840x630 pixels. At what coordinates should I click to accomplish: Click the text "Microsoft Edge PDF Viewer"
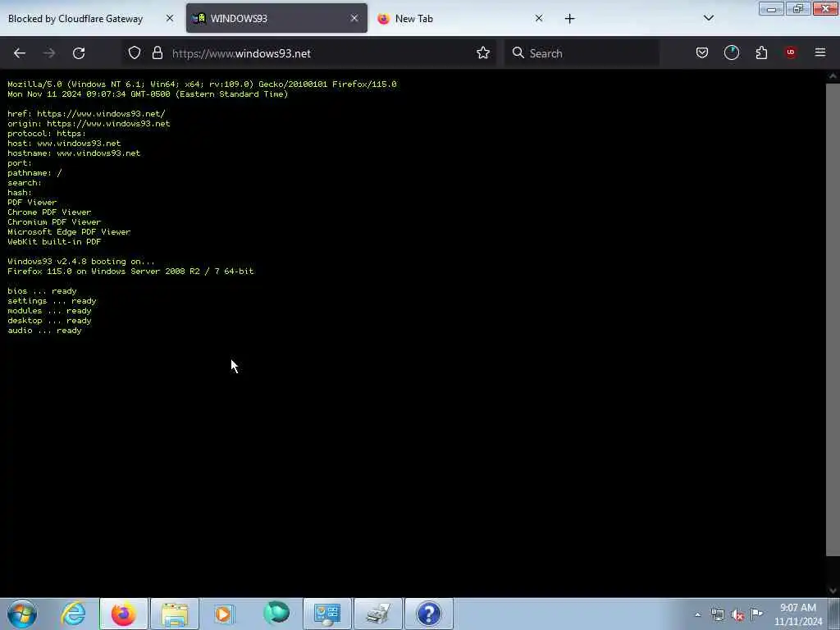click(x=69, y=232)
